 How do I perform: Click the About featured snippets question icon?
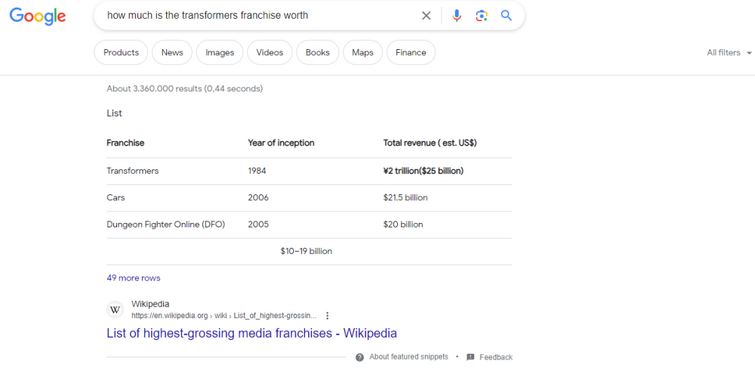pyautogui.click(x=360, y=357)
